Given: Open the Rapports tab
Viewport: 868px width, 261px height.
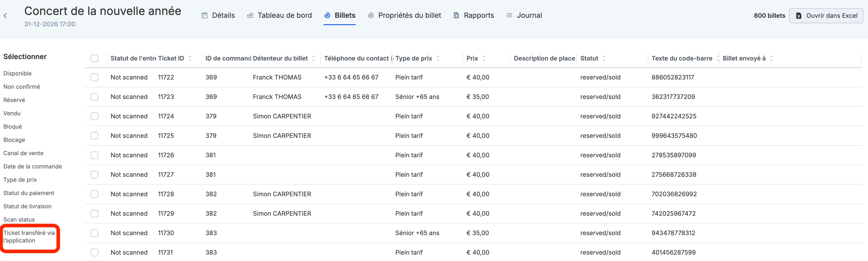Looking at the screenshot, I should [473, 15].
